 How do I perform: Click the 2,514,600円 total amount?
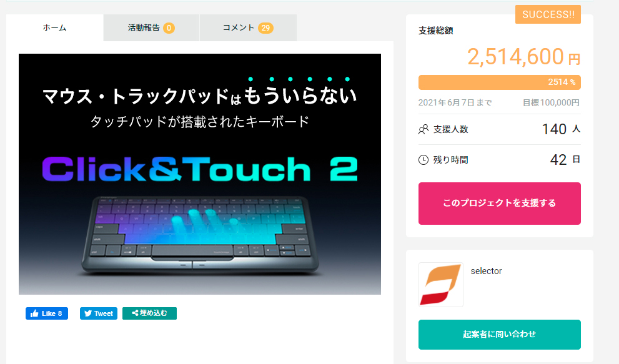524,57
